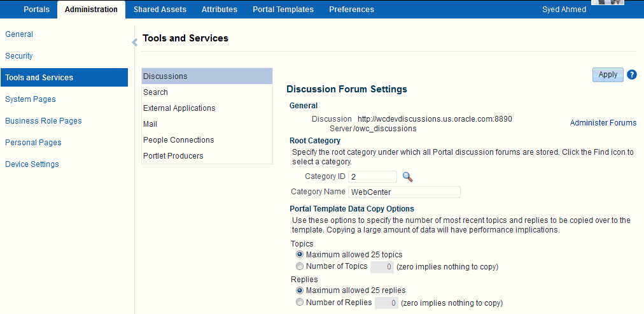Click the Number of Replies value field
This screenshot has height=314, width=644.
pyautogui.click(x=386, y=303)
